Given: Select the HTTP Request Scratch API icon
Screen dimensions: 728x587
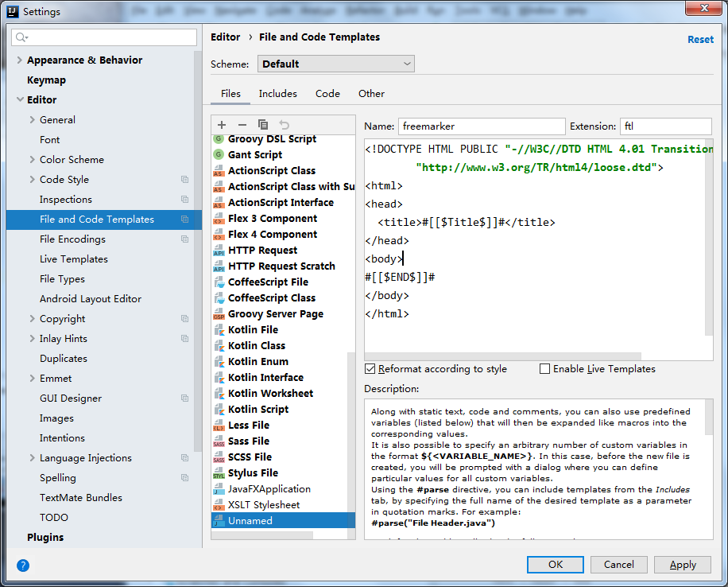Looking at the screenshot, I should point(219,266).
